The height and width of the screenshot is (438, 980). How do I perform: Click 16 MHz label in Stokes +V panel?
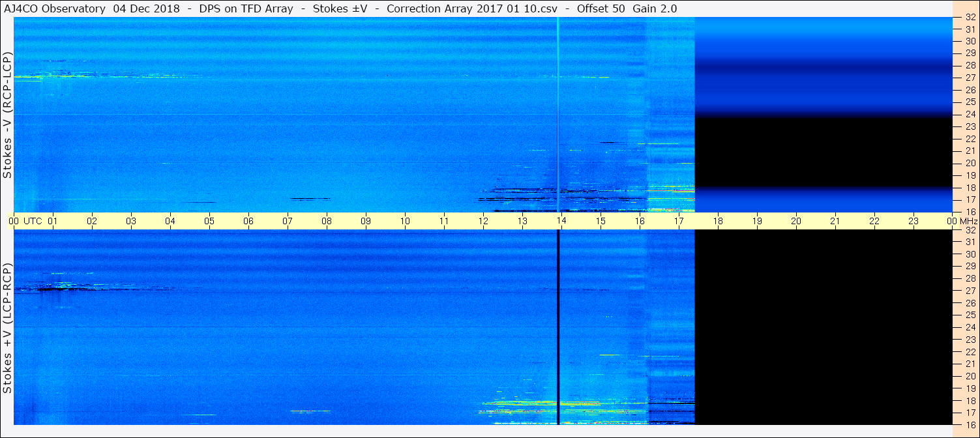click(x=970, y=424)
